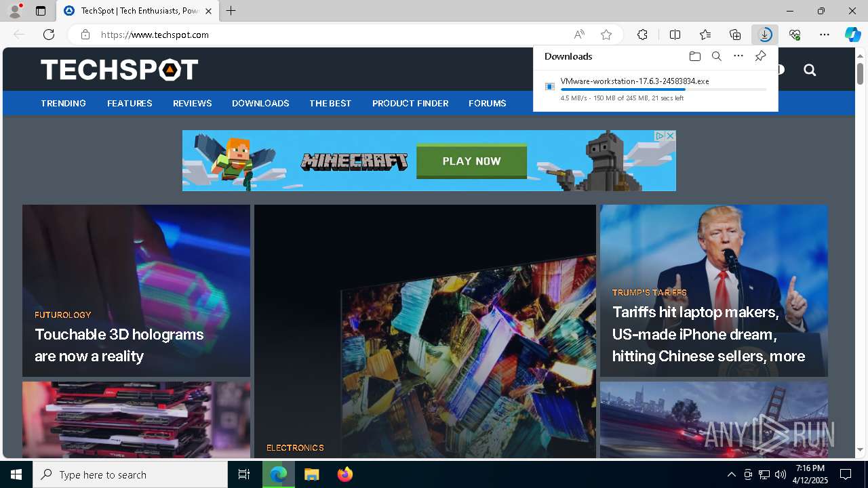
Task: Open the center TV display article image
Action: click(425, 331)
